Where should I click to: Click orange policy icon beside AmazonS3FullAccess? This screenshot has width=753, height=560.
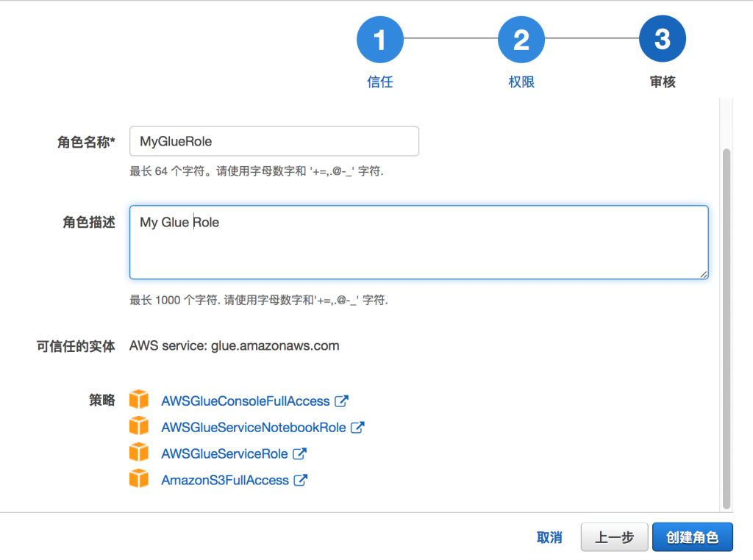coord(139,479)
